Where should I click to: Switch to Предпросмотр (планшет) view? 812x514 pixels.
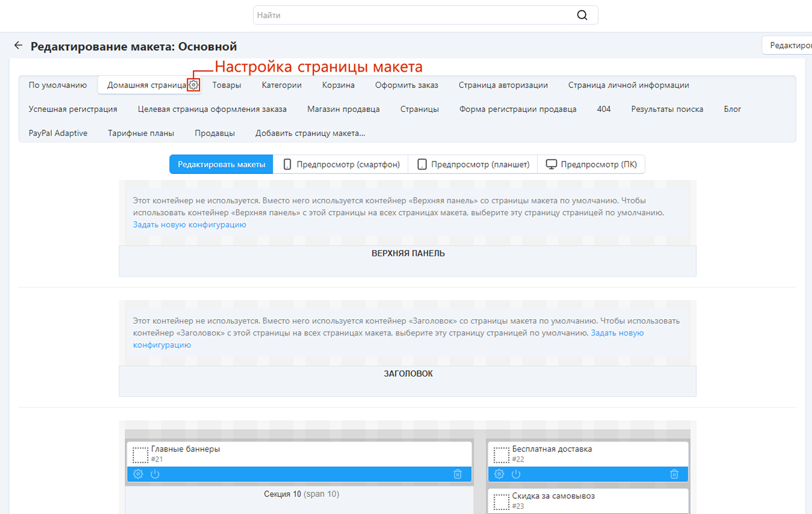[x=472, y=164]
